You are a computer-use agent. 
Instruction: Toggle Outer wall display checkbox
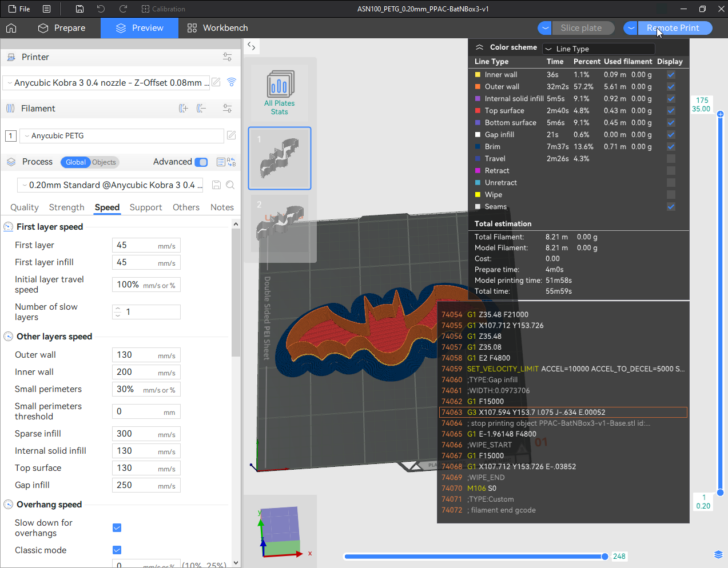pos(671,86)
